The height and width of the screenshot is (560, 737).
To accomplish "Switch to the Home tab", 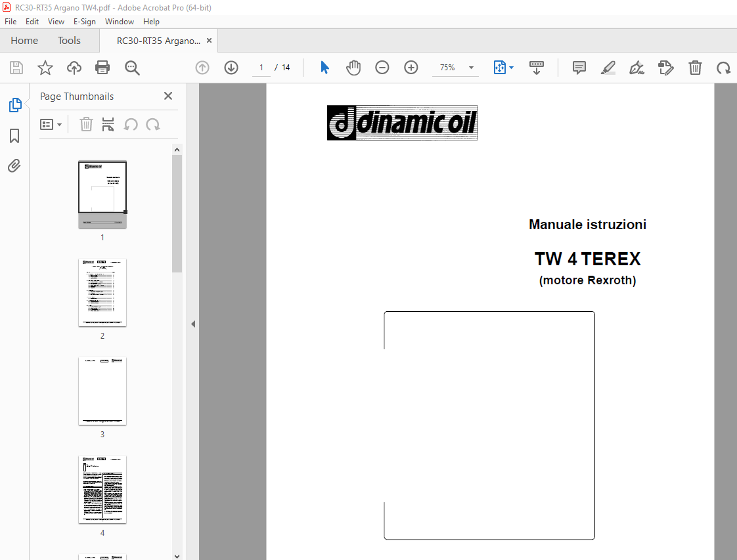I will pos(24,41).
